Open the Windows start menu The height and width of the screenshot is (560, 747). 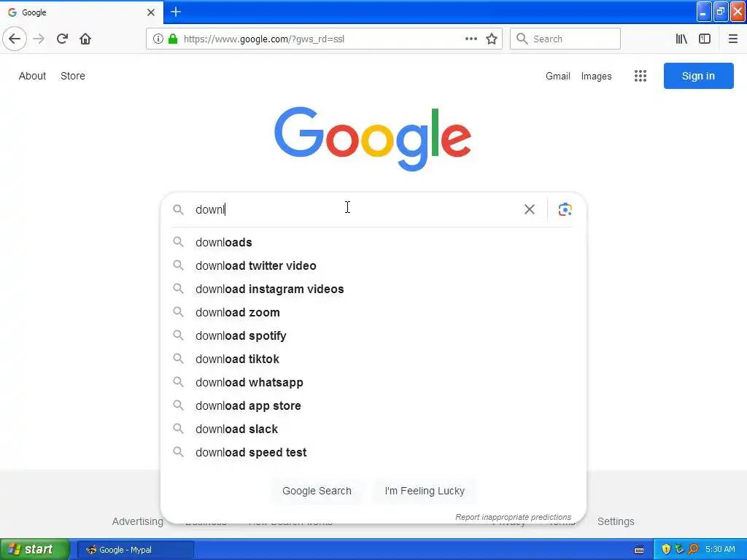[34, 549]
